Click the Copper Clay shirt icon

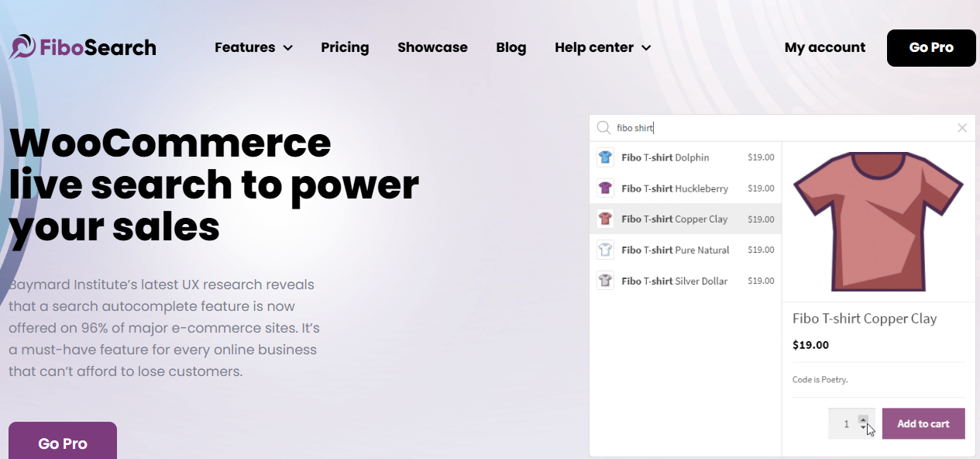605,219
